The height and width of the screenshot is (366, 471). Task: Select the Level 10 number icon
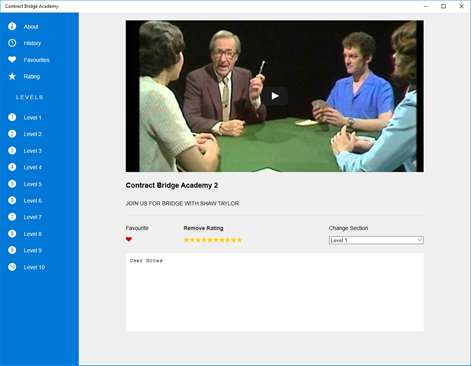[x=12, y=267]
